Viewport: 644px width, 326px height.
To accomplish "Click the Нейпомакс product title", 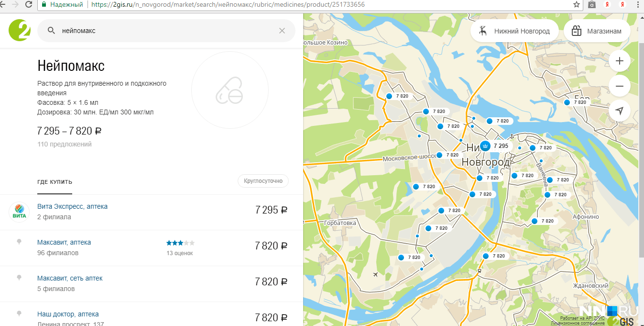I will point(71,66).
